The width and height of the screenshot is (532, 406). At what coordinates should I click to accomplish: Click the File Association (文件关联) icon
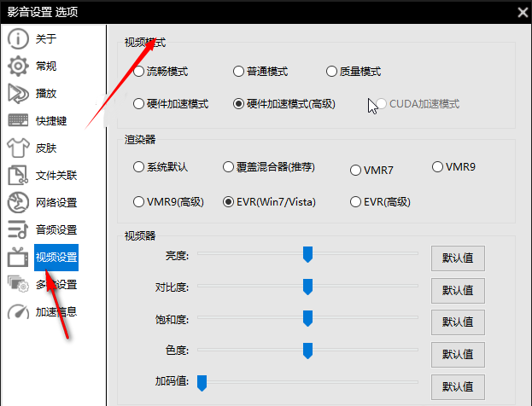(x=18, y=176)
